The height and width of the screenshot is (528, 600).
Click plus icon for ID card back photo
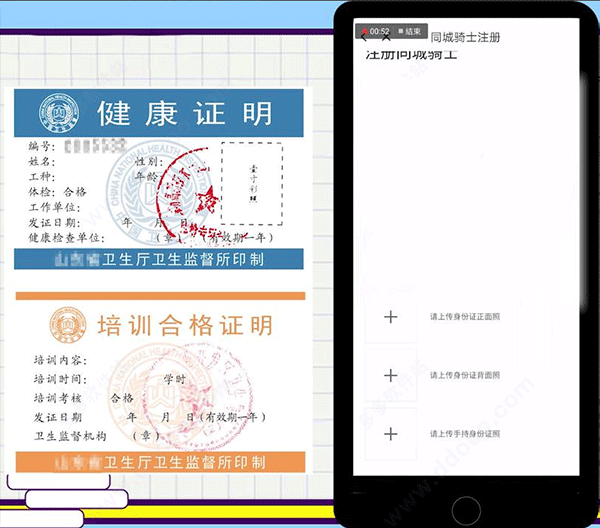tap(391, 375)
